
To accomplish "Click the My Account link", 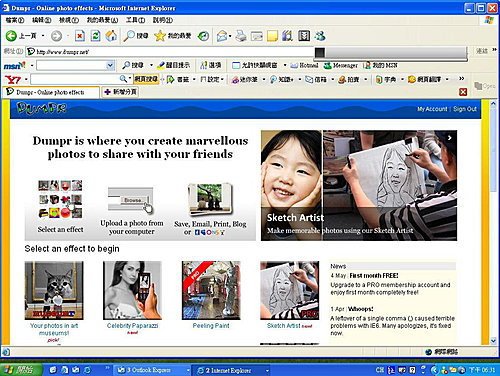I will point(432,109).
